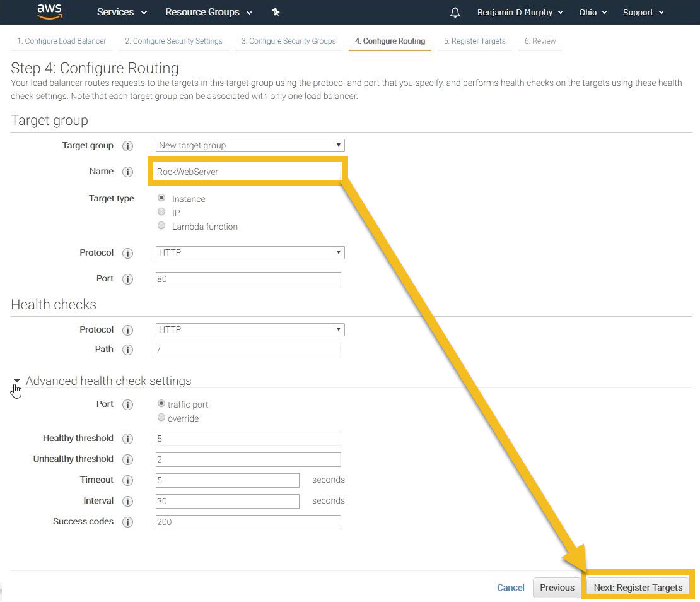Image resolution: width=700 pixels, height=602 pixels.
Task: Show info for Target group field
Action: point(127,146)
